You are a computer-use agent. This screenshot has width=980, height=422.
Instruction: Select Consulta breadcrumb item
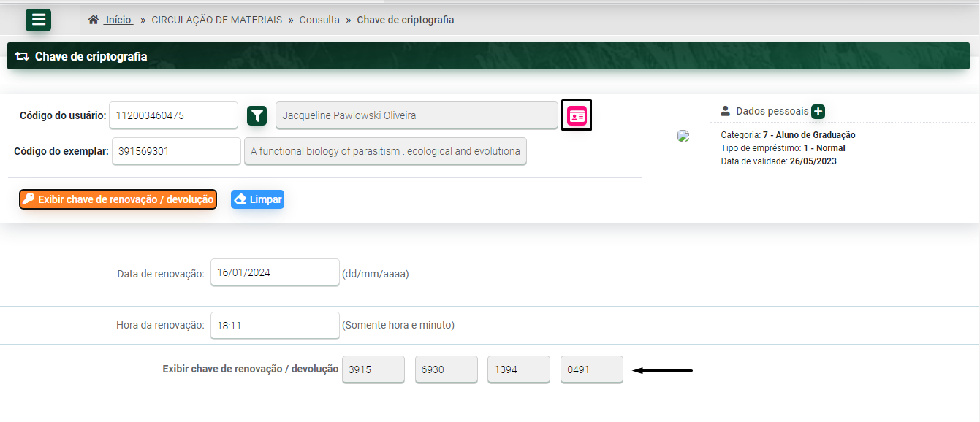click(319, 20)
